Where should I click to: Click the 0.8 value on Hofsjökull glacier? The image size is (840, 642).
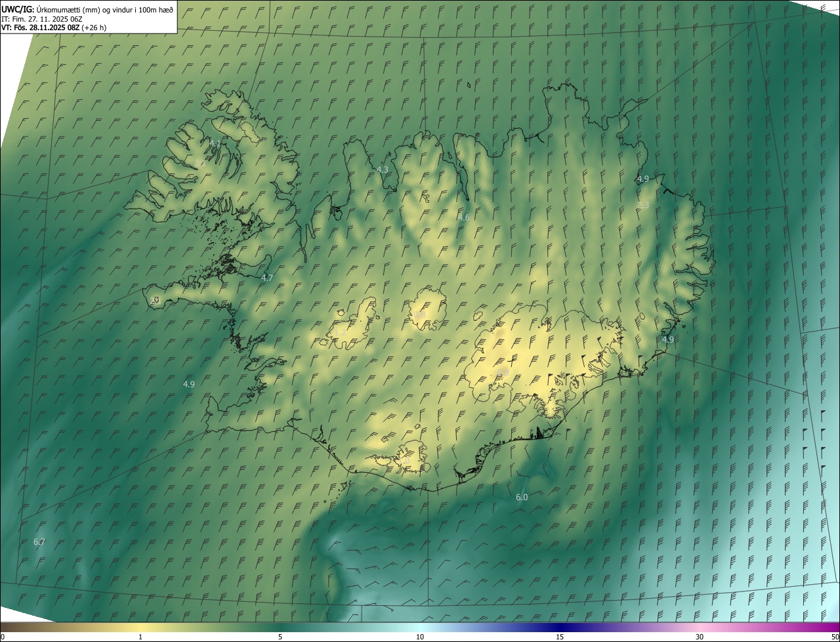(419, 315)
